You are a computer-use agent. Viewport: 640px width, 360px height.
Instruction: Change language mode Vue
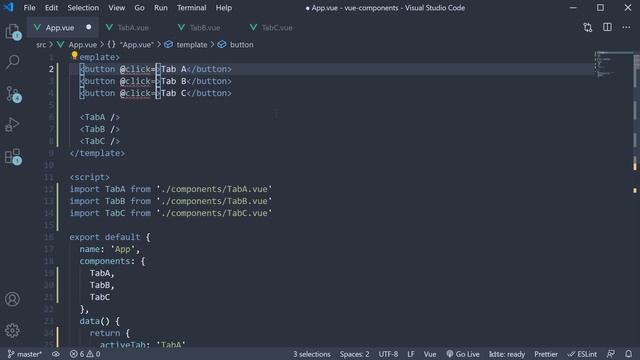tap(429, 354)
